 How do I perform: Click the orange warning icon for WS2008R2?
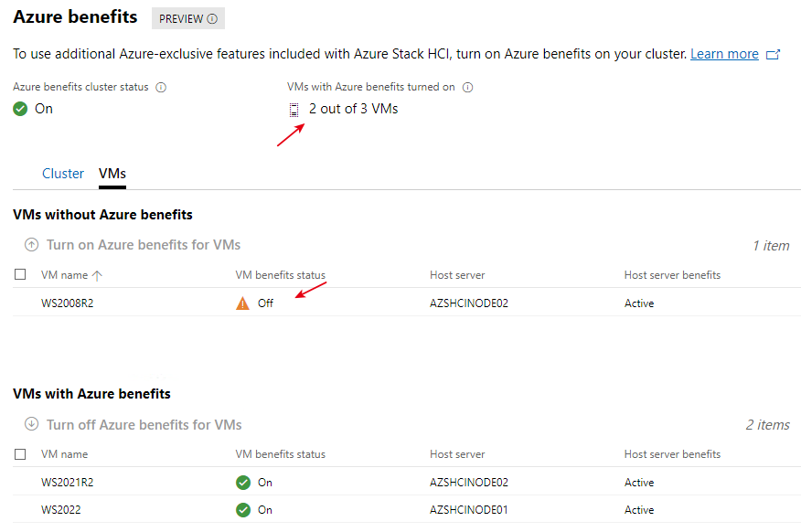pos(242,303)
